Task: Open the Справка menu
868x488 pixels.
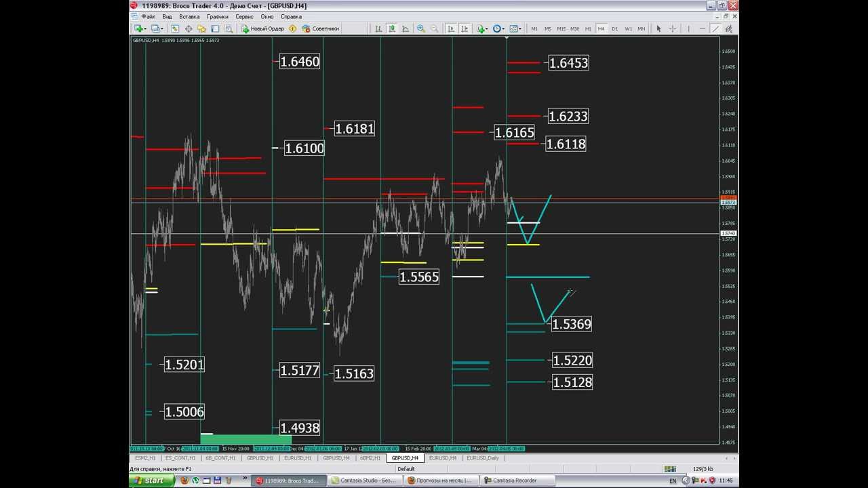Action: (291, 16)
